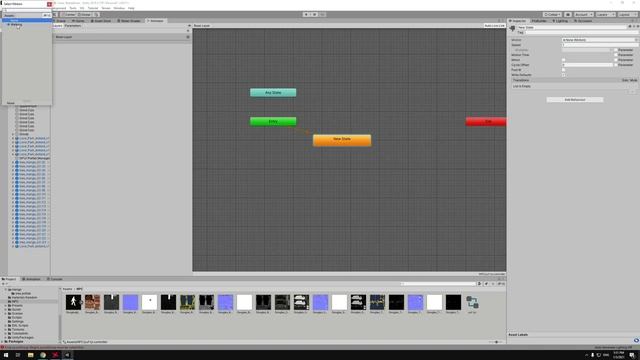Screen dimensions: 640x360
Task: Pick the Walking clip in Select Motion
Action: pyautogui.click(x=16, y=24)
